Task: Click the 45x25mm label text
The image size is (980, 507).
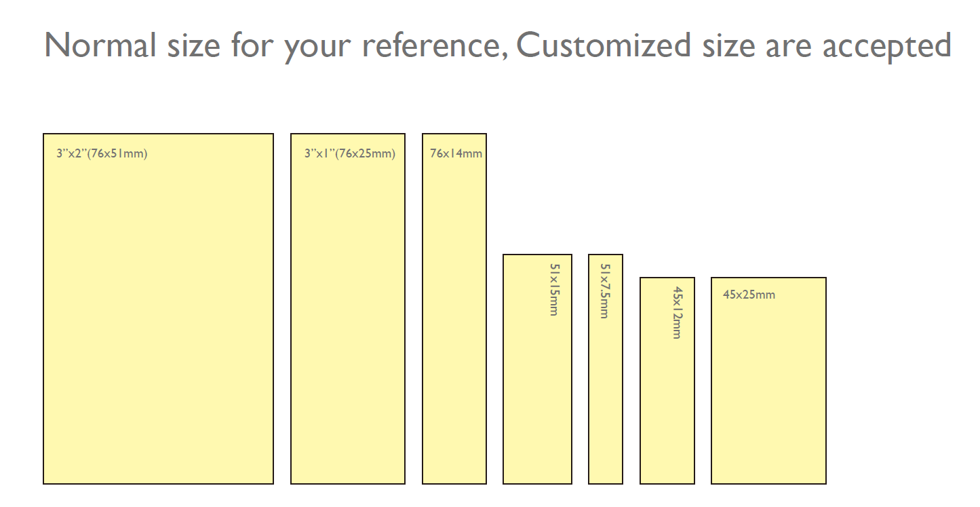Action: (749, 295)
